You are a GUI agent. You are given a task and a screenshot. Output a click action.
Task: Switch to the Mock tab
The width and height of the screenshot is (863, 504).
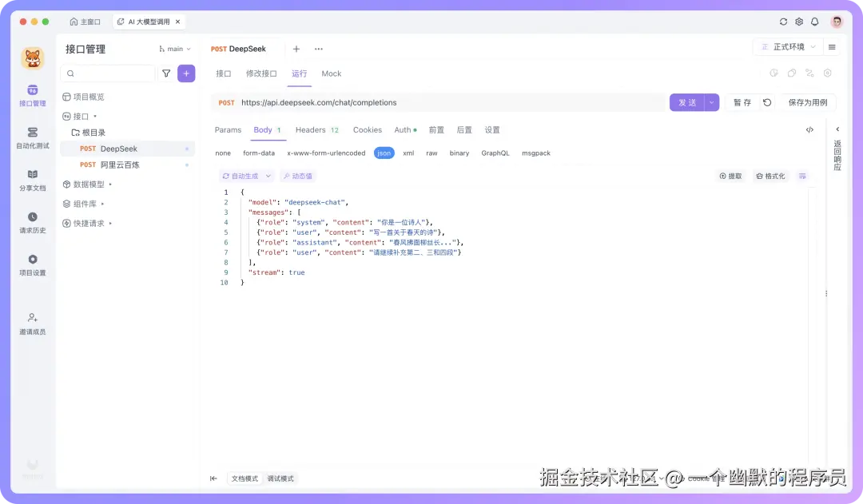click(x=332, y=73)
